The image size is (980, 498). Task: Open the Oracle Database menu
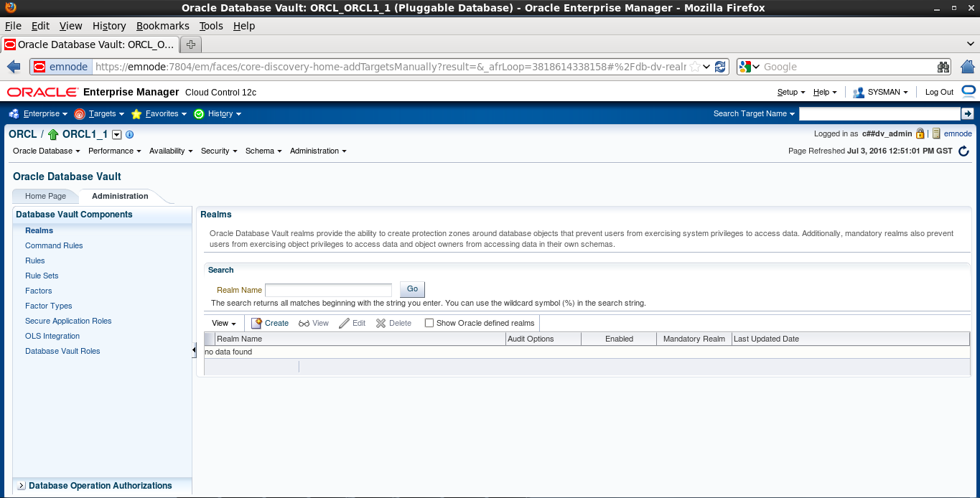[47, 151]
